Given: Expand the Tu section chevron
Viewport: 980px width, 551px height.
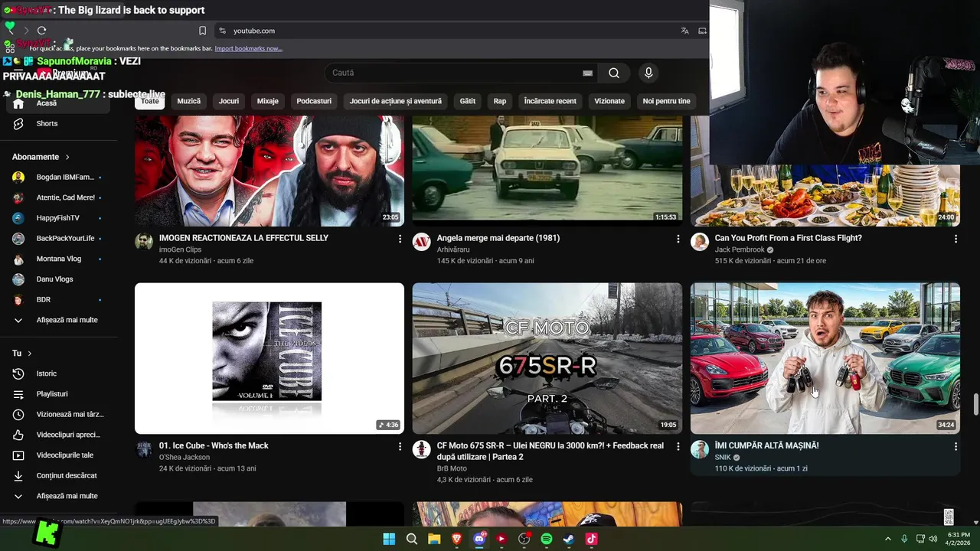Looking at the screenshot, I should click(30, 354).
